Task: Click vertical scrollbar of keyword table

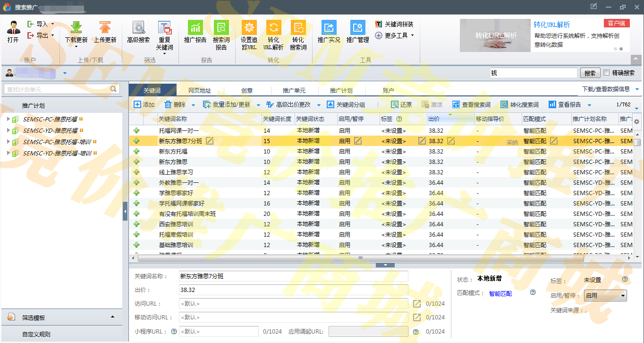Action: point(637,142)
